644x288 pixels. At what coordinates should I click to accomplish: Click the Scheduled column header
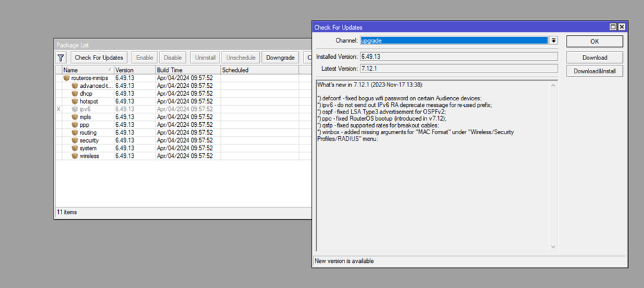[260, 70]
